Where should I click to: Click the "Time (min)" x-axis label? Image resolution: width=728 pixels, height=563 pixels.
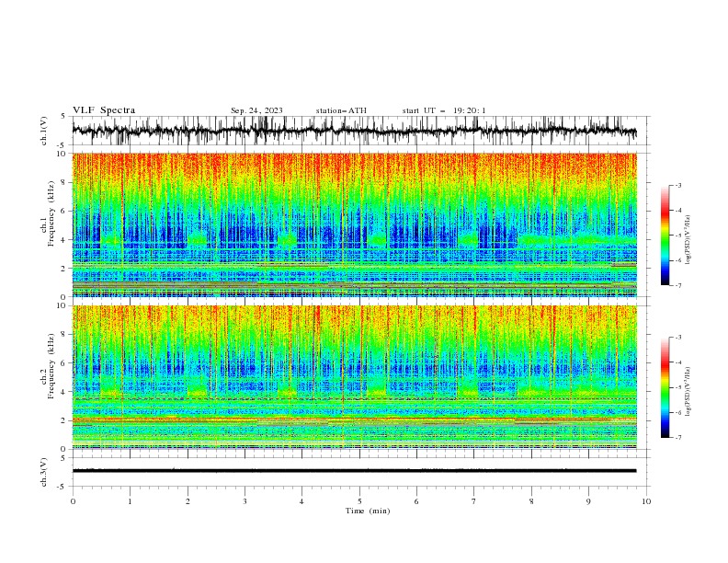[x=368, y=511]
